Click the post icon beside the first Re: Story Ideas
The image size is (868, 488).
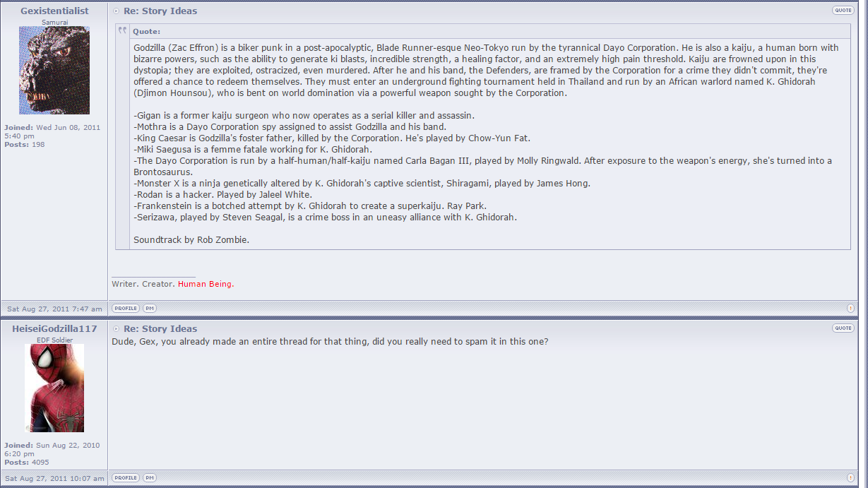point(117,11)
